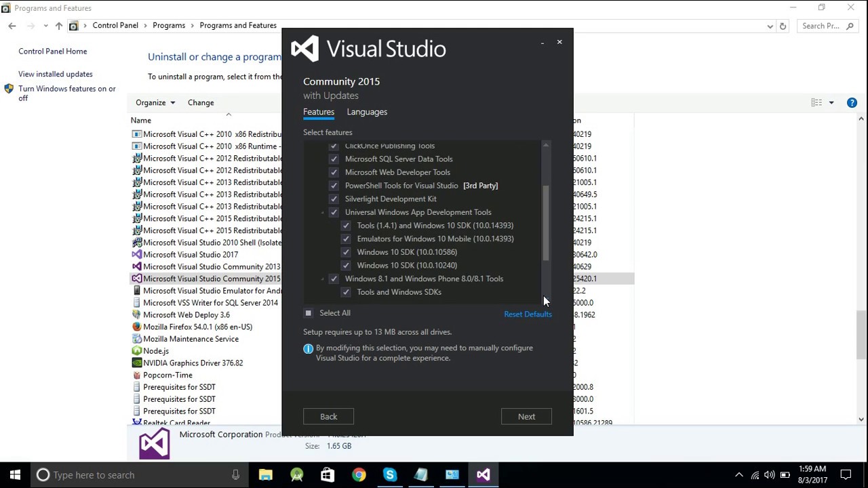Viewport: 868px width, 488px height.
Task: Open the Organize dropdown in Programs and Features
Action: point(155,102)
